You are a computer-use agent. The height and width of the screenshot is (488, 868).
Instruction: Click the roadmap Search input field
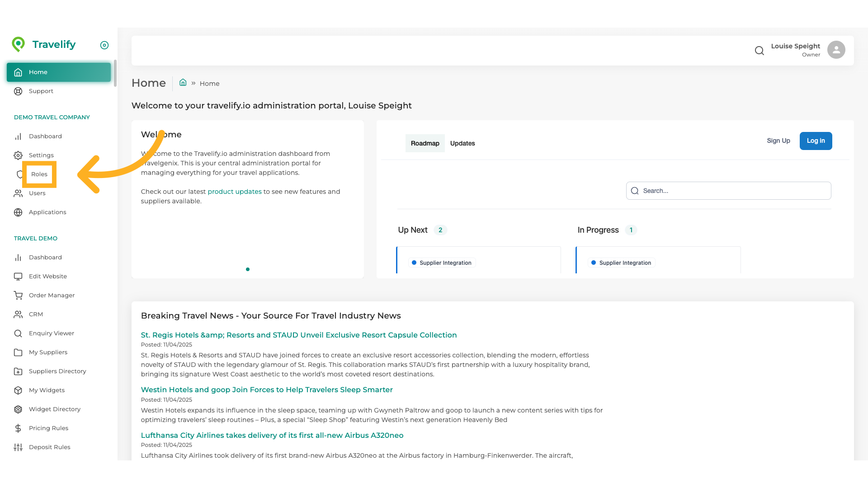(x=728, y=191)
